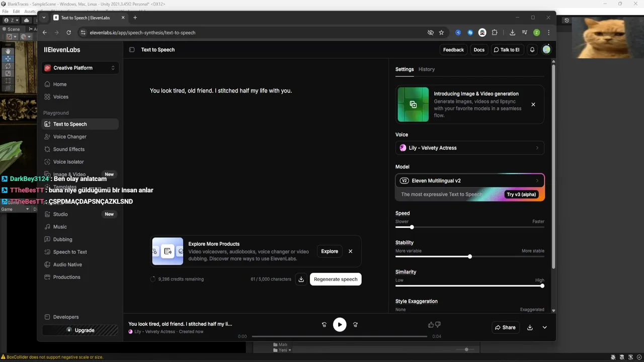Click the Upgrade button
The image size is (644, 362).
click(x=80, y=330)
